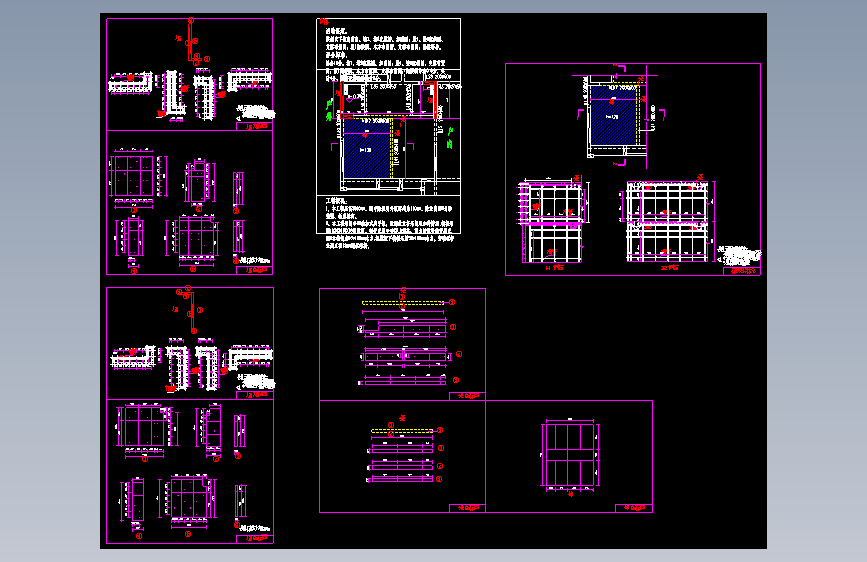867x562 pixels.
Task: Select the large white reinforcement grid at right
Action: coord(666,221)
